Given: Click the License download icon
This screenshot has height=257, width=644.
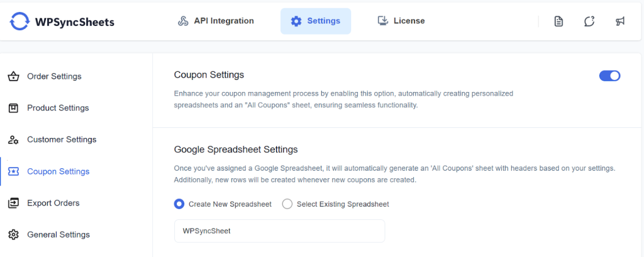Looking at the screenshot, I should tap(383, 21).
